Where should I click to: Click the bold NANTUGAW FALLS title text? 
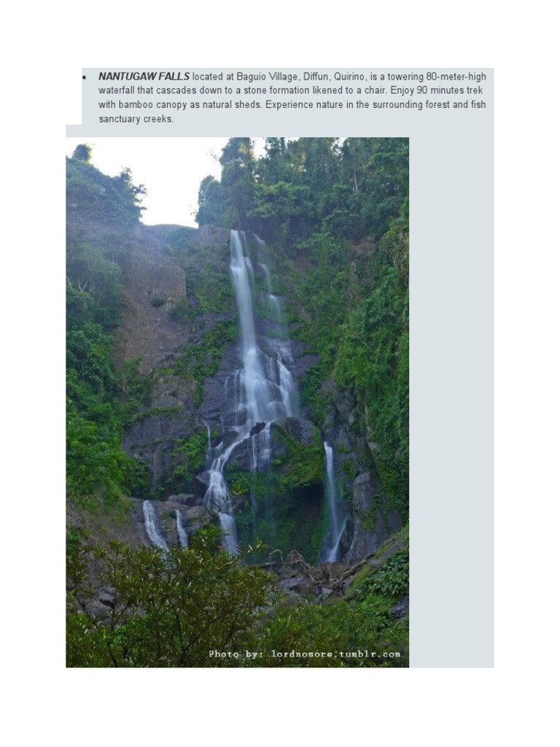pos(144,77)
